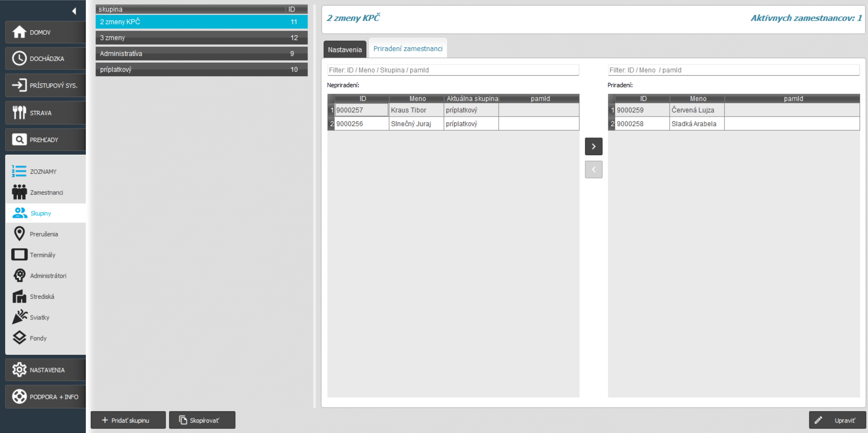Select the Prerušenia location pin icon
Screen dimensions: 868x433
coord(19,234)
